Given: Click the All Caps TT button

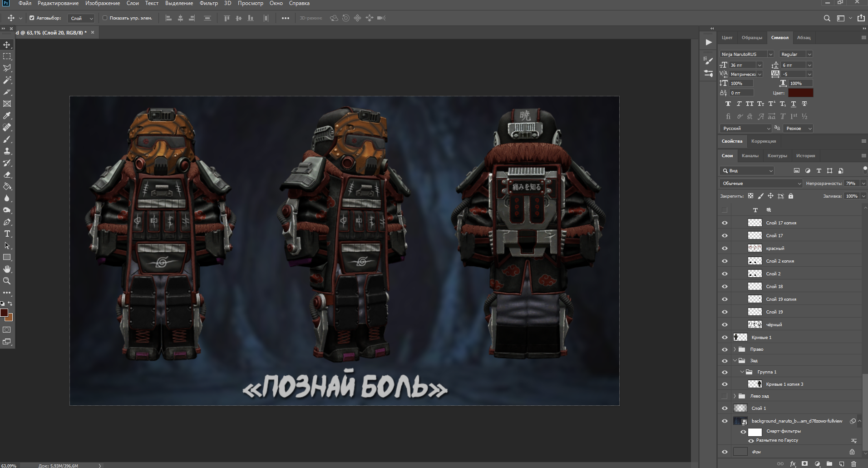Looking at the screenshot, I should tap(750, 104).
